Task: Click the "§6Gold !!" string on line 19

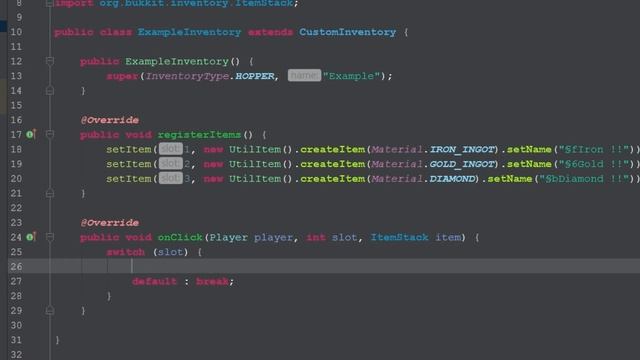Action: 594,164
